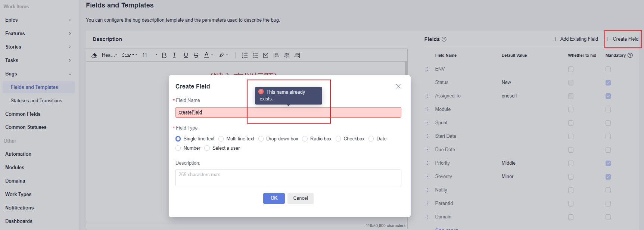Viewport: 644px width, 230px height.
Task: Insert a numbered list
Action: pyautogui.click(x=245, y=55)
